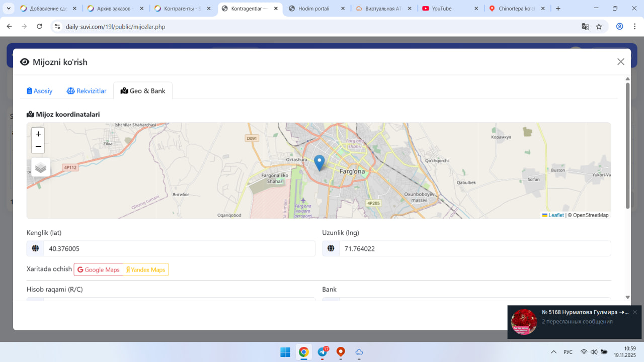This screenshot has height=362, width=644.
Task: Open the map layers control
Action: click(41, 168)
